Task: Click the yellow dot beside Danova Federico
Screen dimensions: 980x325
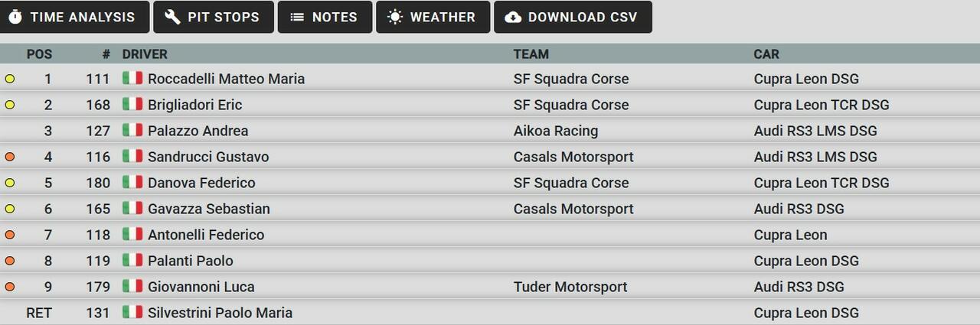Action: click(x=10, y=183)
